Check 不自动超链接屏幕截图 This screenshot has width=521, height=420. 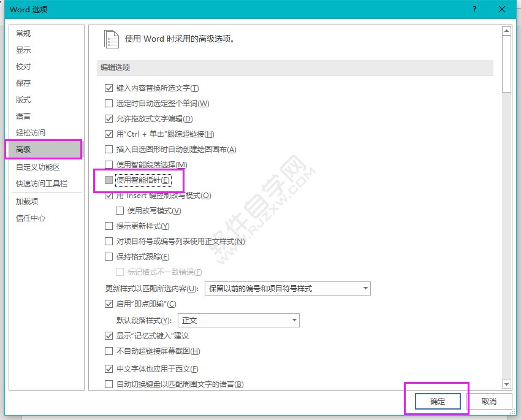[108, 351]
